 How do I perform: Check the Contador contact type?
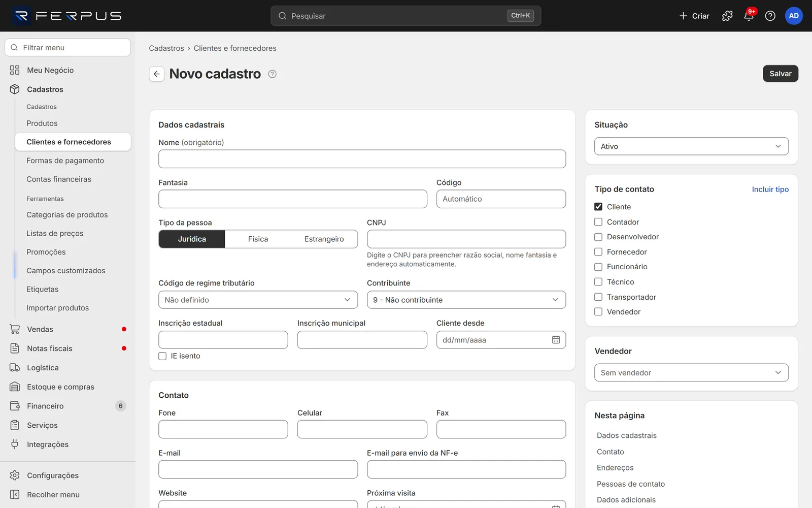tap(598, 222)
